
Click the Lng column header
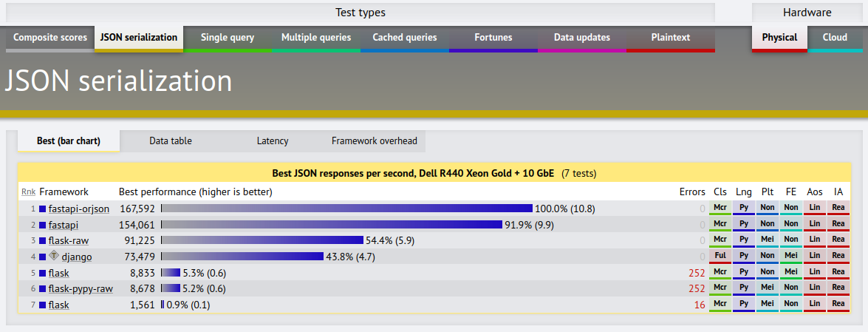coord(744,192)
